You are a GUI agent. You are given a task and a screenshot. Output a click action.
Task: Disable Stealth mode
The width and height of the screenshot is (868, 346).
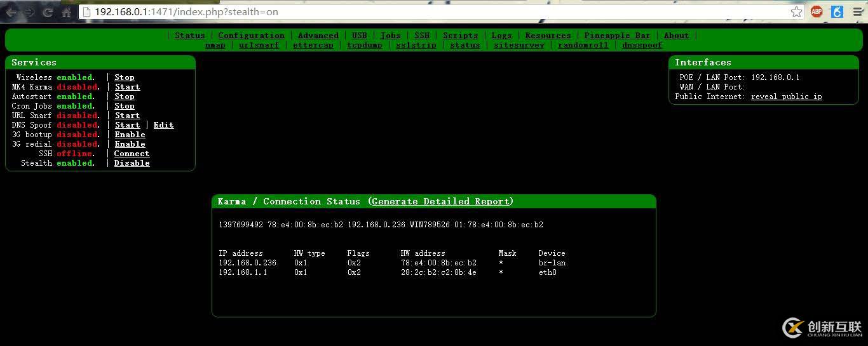point(132,163)
